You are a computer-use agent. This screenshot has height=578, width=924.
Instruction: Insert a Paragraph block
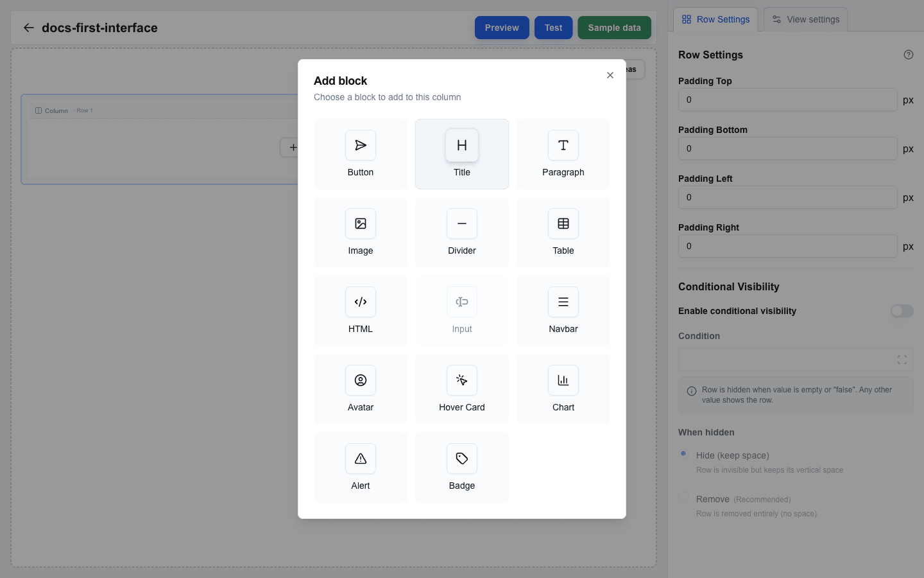point(563,154)
